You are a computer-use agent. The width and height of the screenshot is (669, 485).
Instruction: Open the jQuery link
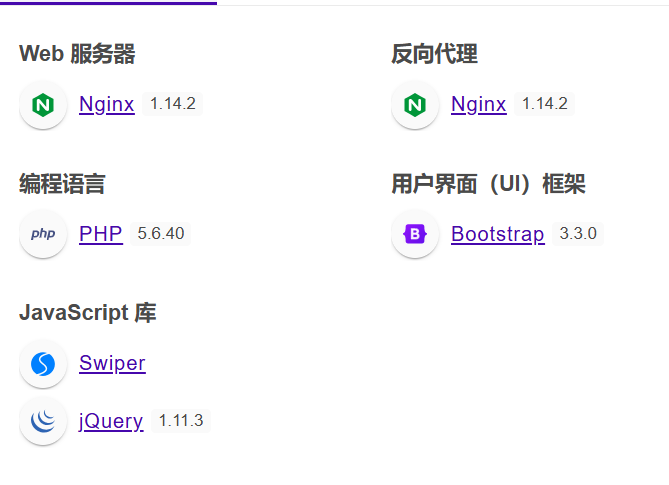[111, 421]
